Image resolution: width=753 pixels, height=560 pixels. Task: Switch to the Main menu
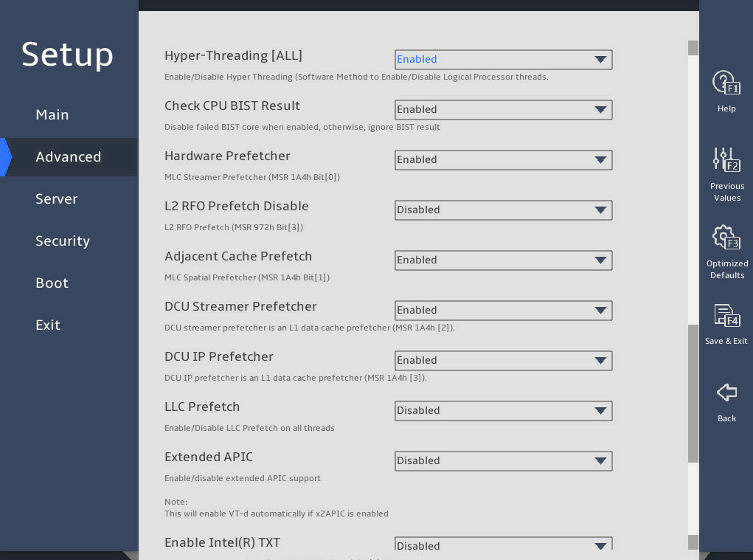click(52, 115)
